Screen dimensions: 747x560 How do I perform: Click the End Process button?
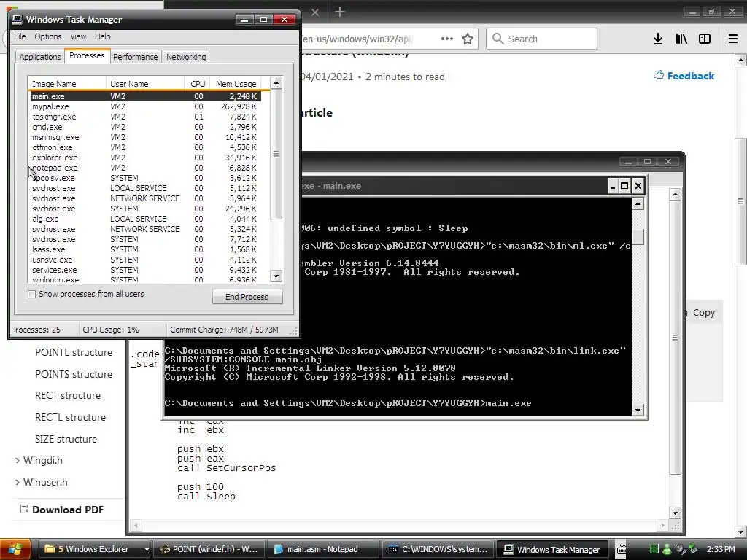click(x=247, y=297)
